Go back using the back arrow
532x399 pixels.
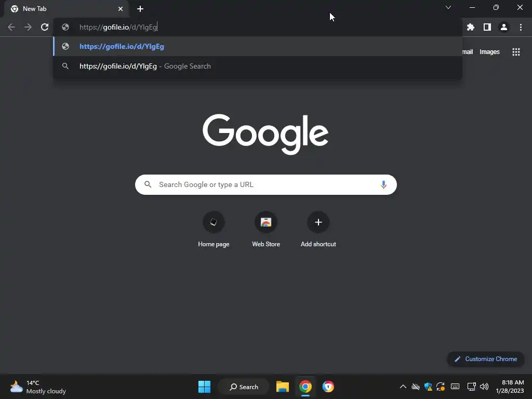tap(11, 27)
